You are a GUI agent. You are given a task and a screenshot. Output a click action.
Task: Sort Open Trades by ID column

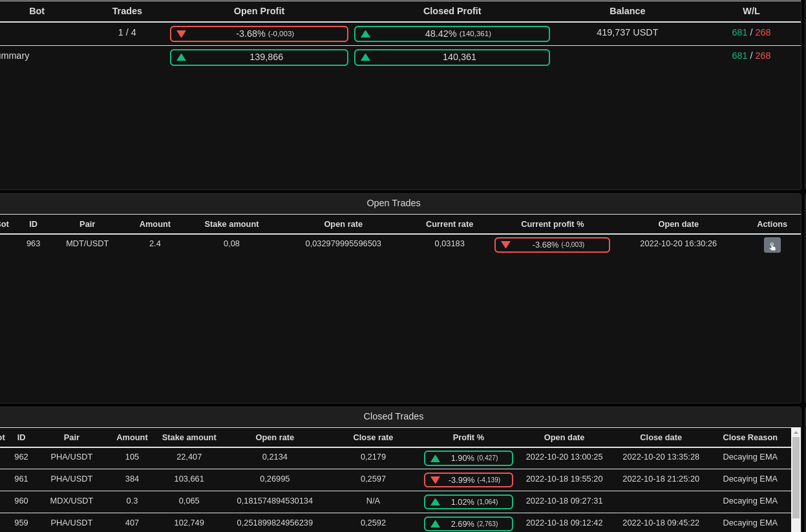[x=33, y=224]
